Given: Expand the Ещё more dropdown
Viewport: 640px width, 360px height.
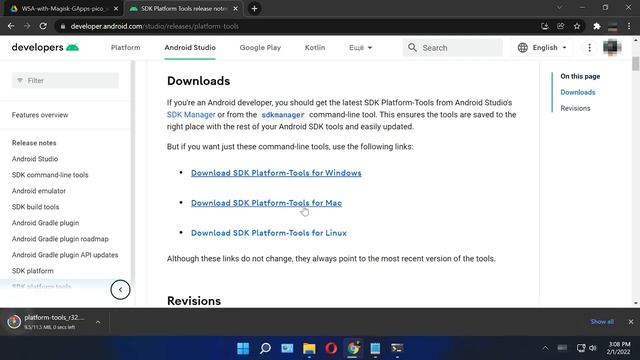Looking at the screenshot, I should tap(360, 47).
